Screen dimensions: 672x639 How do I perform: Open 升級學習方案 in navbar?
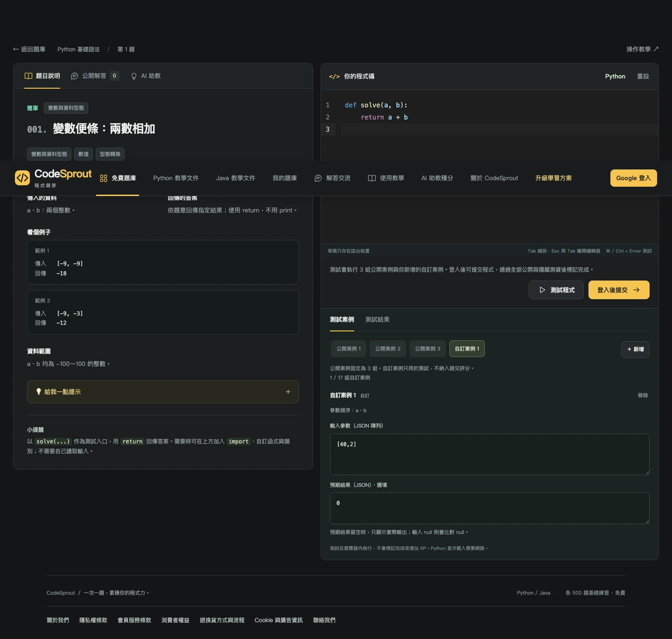pos(553,178)
